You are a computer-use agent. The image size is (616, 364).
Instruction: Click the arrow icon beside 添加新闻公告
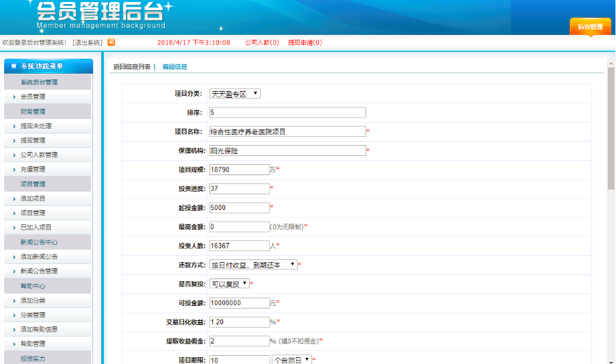tap(14, 257)
